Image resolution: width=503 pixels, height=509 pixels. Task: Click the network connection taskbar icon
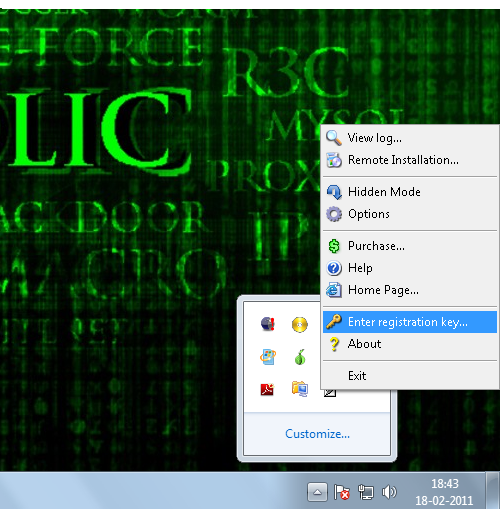point(365,492)
